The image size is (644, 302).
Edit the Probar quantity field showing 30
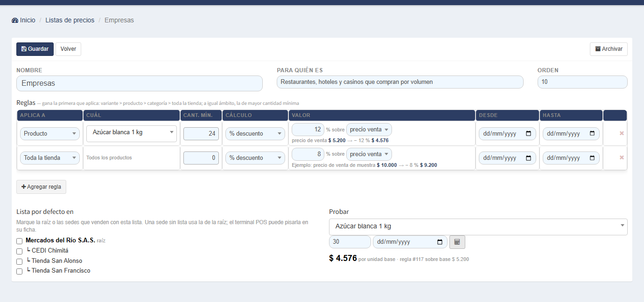[x=350, y=242]
